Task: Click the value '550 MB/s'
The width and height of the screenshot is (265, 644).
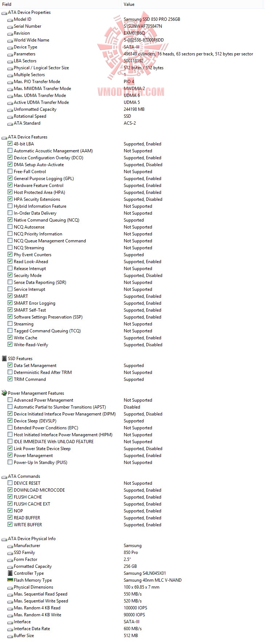Action: [x=132, y=594]
